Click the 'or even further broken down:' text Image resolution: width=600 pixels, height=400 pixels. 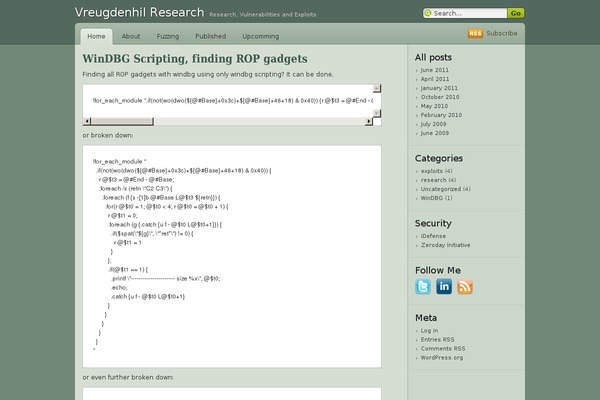pyautogui.click(x=128, y=377)
